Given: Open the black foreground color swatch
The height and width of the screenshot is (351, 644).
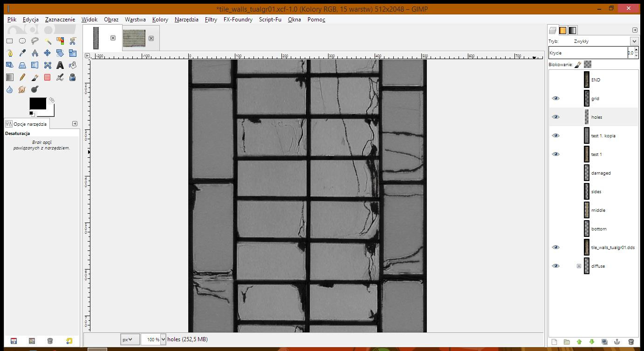Looking at the screenshot, I should click(38, 103).
